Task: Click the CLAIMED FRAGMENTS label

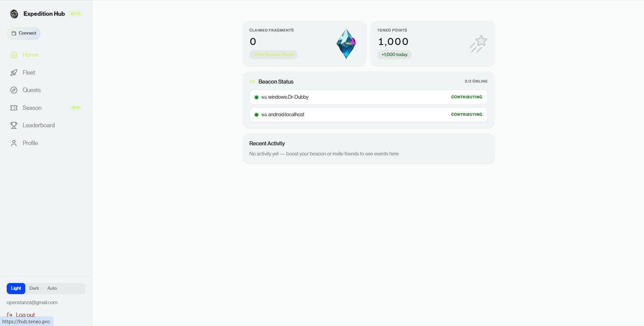Action: (x=272, y=31)
